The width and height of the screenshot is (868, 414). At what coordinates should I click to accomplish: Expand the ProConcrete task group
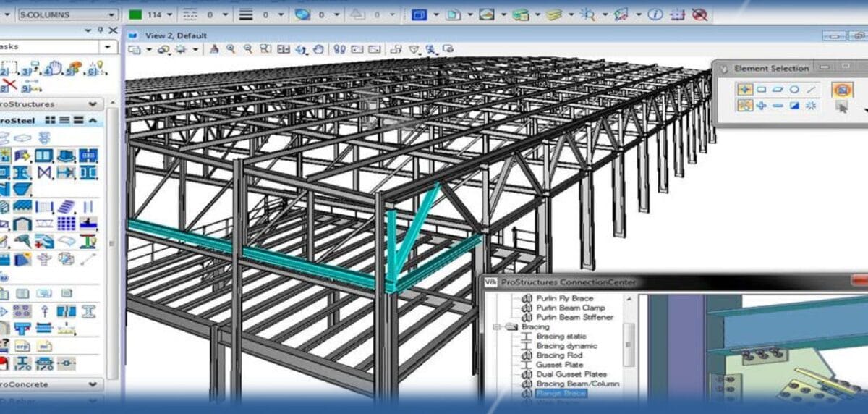pos(93,385)
